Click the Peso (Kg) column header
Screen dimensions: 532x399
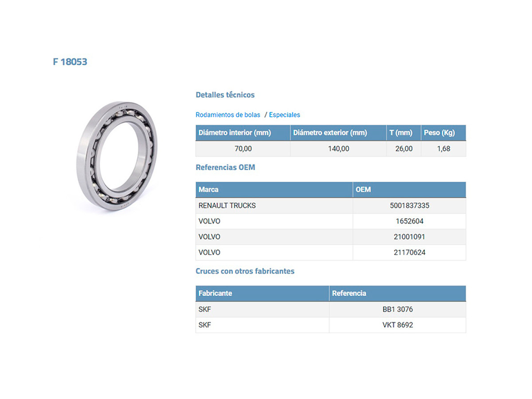click(x=439, y=133)
